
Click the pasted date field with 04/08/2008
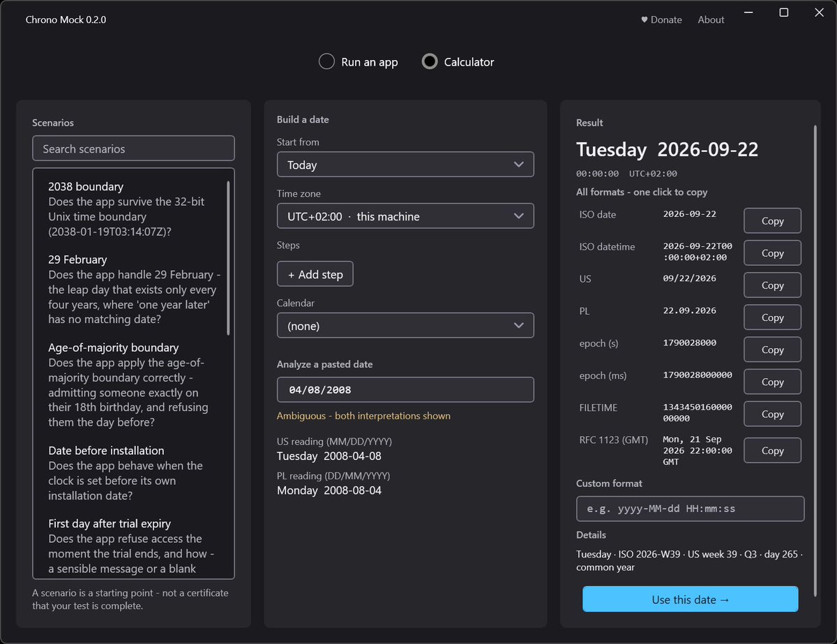pos(405,389)
